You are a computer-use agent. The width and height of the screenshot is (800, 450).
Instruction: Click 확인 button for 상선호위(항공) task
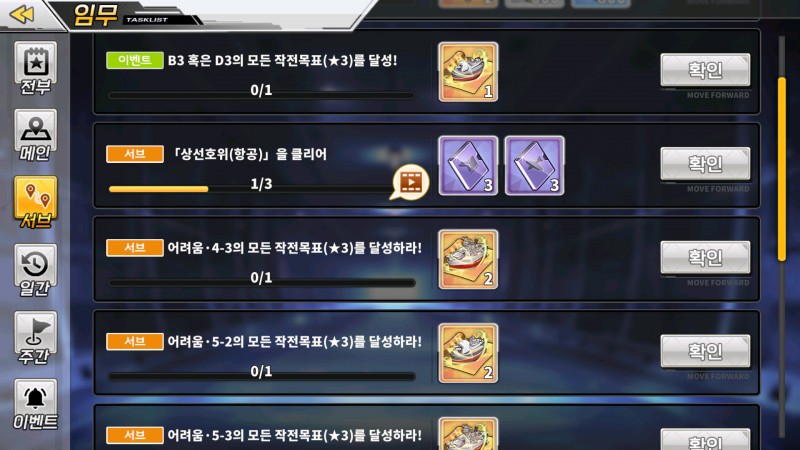point(705,164)
